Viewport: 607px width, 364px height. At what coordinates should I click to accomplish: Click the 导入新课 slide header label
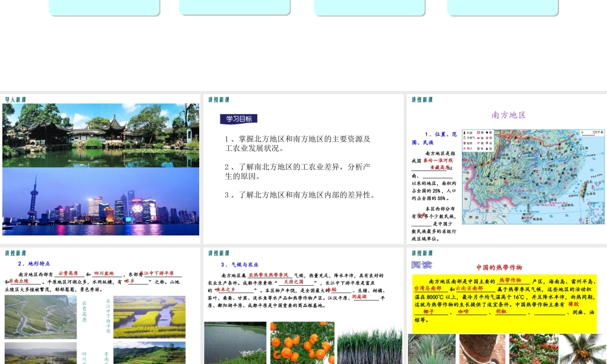click(x=16, y=99)
